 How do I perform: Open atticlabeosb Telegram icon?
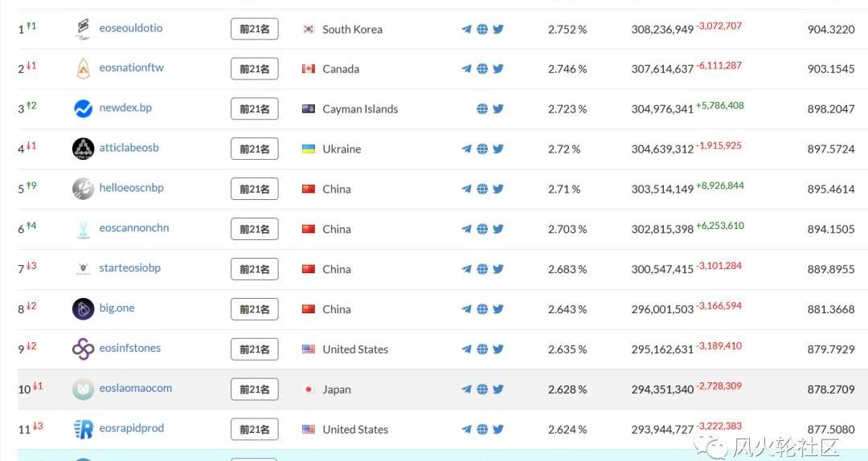click(467, 149)
